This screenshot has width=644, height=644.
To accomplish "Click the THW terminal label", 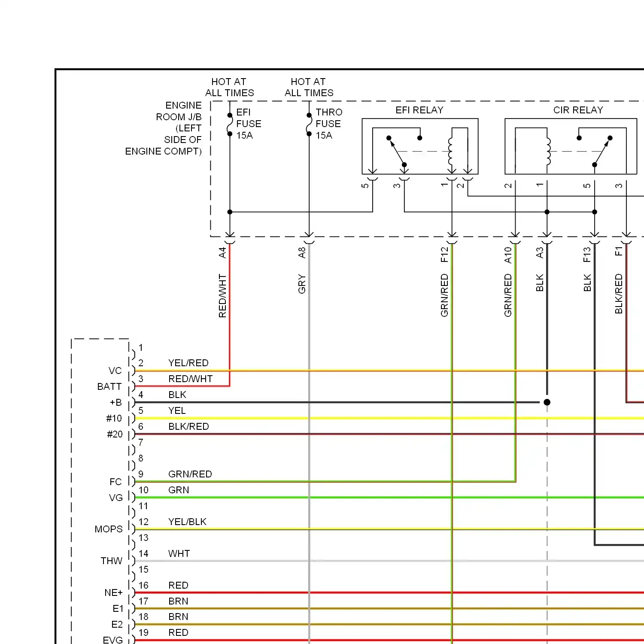I will tap(112, 561).
